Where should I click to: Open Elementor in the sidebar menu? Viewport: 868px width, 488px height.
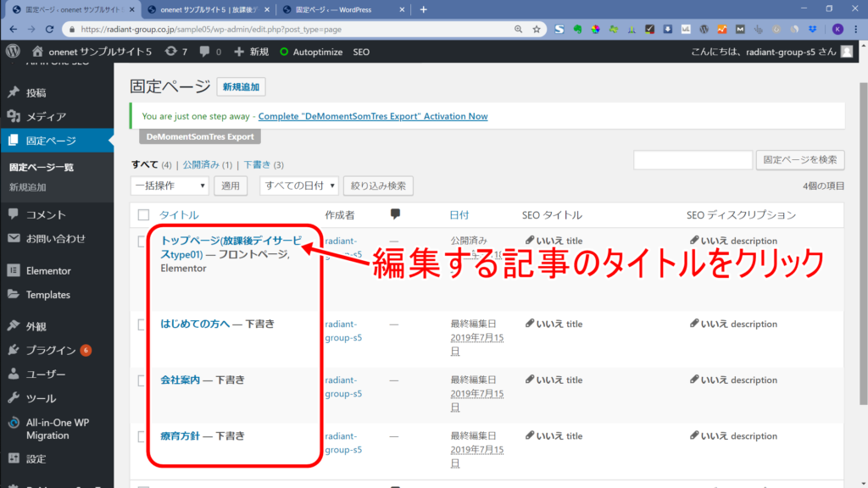coord(48,271)
